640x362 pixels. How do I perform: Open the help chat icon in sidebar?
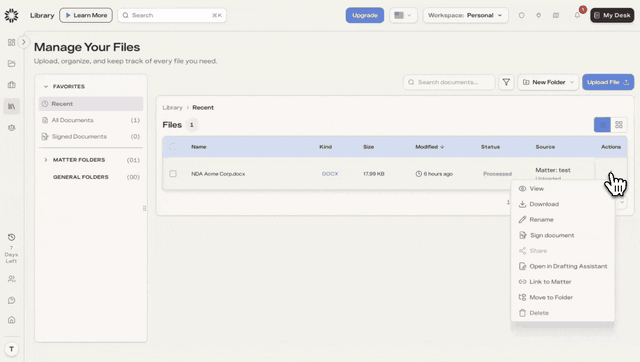point(11,300)
